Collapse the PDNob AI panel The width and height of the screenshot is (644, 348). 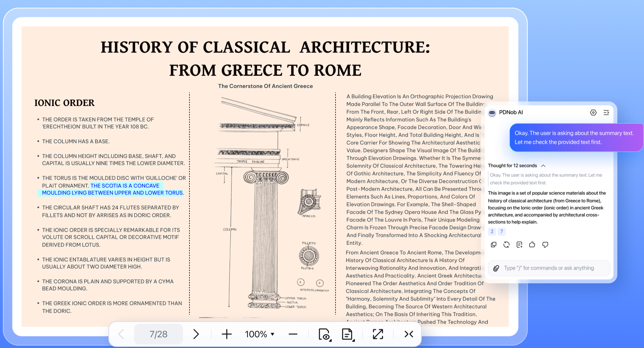tap(607, 112)
